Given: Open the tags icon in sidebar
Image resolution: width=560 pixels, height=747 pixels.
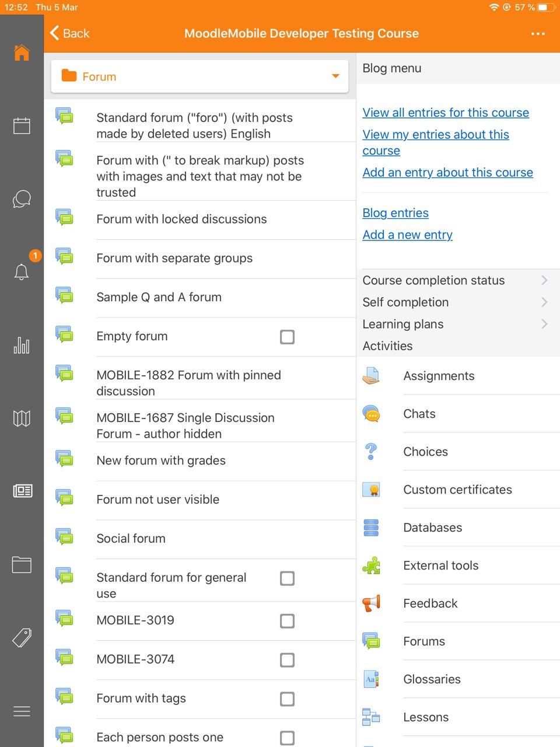Looking at the screenshot, I should (22, 638).
